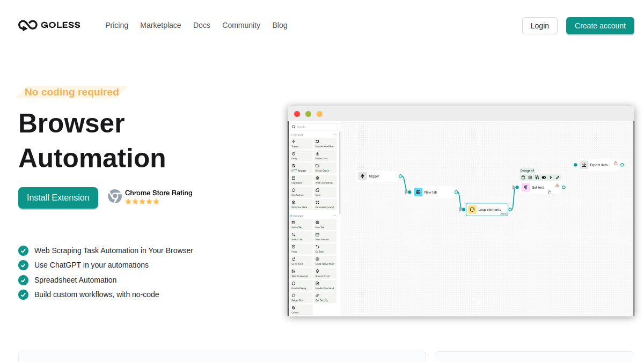644x362 pixels.
Task: Open the Pricing page
Action: (x=116, y=25)
